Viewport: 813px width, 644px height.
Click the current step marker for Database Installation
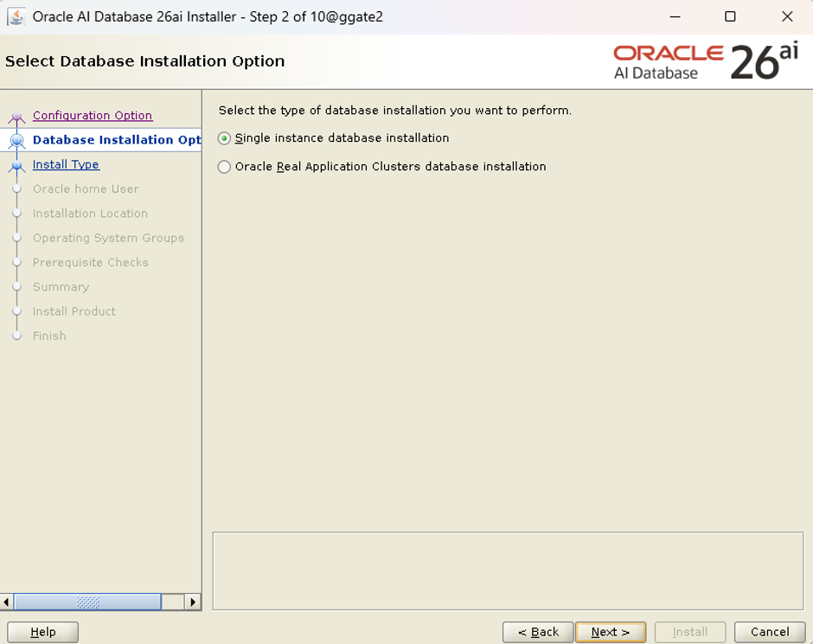16,140
